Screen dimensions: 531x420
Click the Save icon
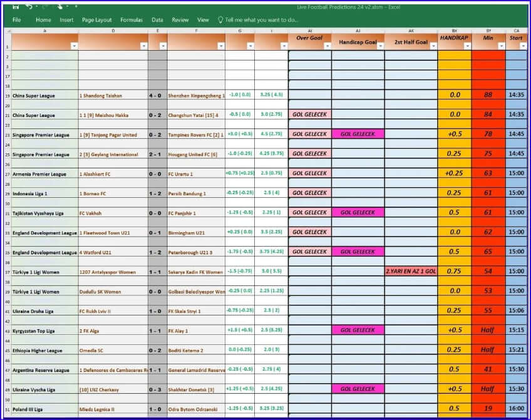15,7
